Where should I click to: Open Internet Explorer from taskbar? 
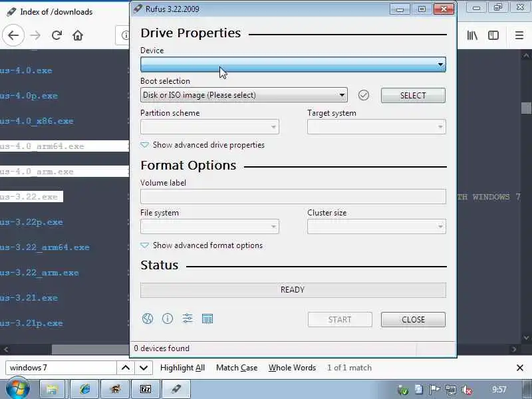click(x=84, y=389)
